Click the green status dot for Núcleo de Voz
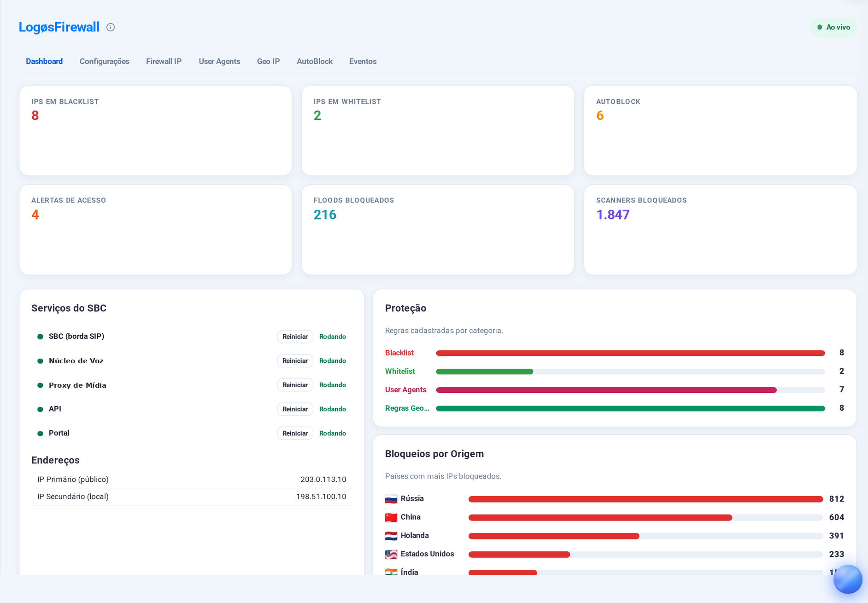Screen dimensions: 868x603 click(40, 361)
